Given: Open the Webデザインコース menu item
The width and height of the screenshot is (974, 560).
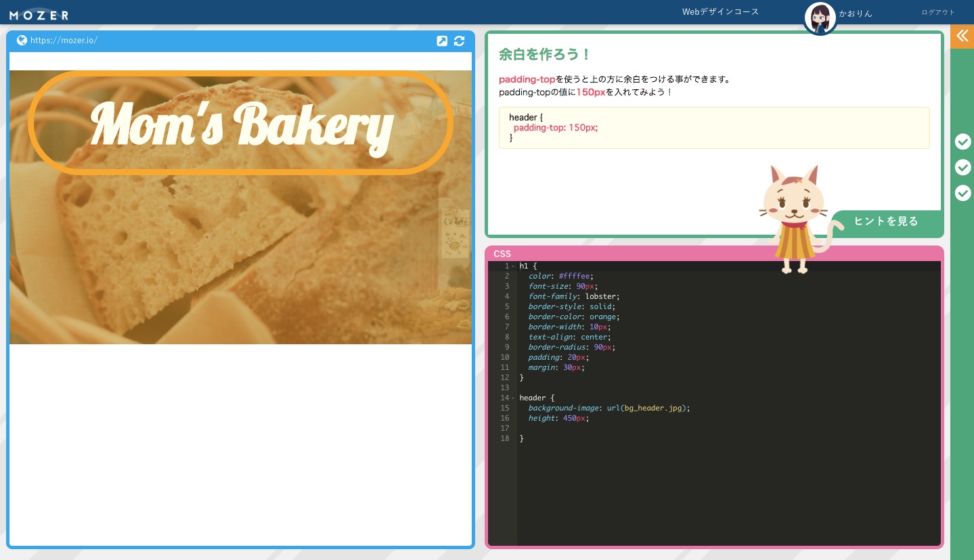Looking at the screenshot, I should point(720,12).
